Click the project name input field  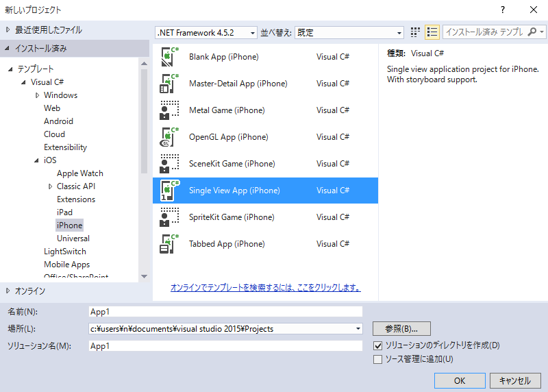pyautogui.click(x=225, y=312)
